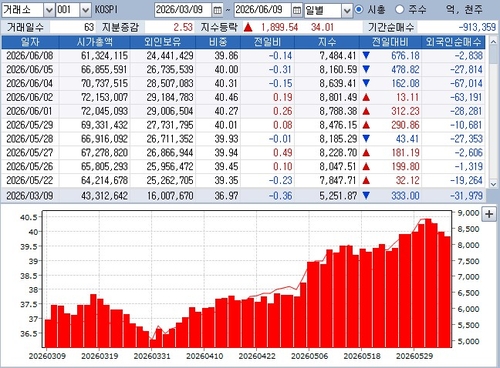Click foreign holding value 24,441,429

click(x=170, y=56)
